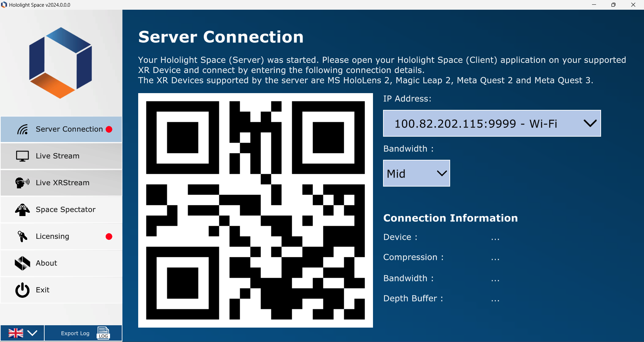Viewport: 644px width, 342px height.
Task: Open the Live Stream section
Action: pos(61,156)
